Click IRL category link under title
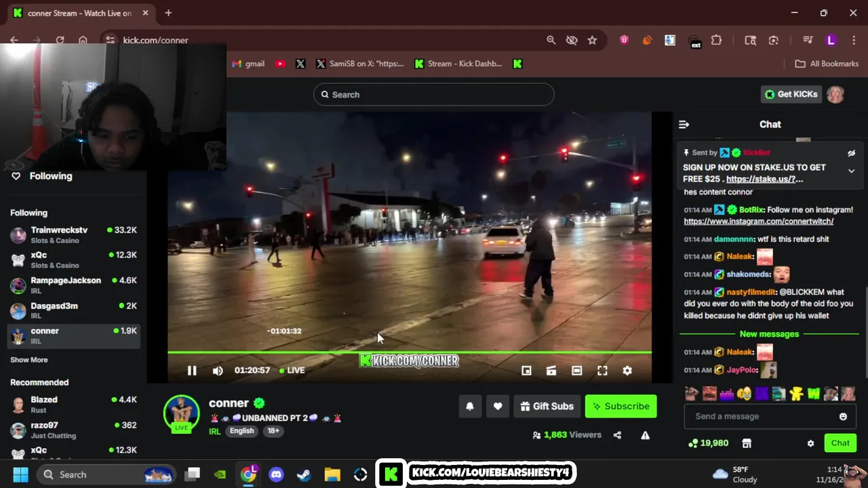The image size is (868, 488). [215, 431]
